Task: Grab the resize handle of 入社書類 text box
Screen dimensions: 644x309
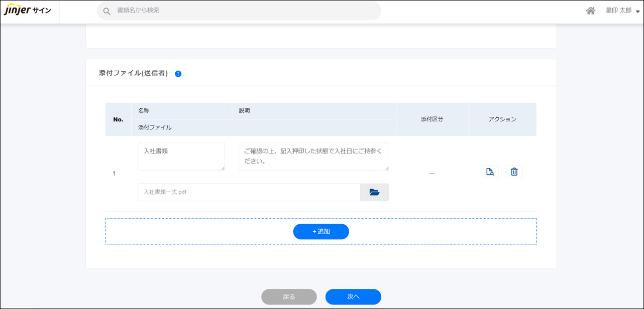Action: 223,168
